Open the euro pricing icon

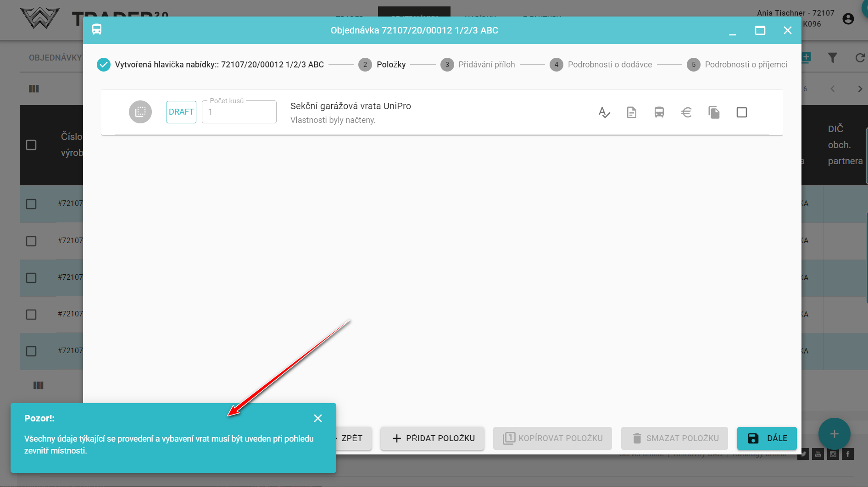coord(686,112)
